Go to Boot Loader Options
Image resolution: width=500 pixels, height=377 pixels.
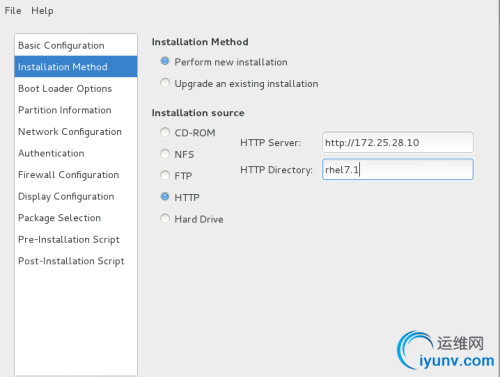[76, 88]
